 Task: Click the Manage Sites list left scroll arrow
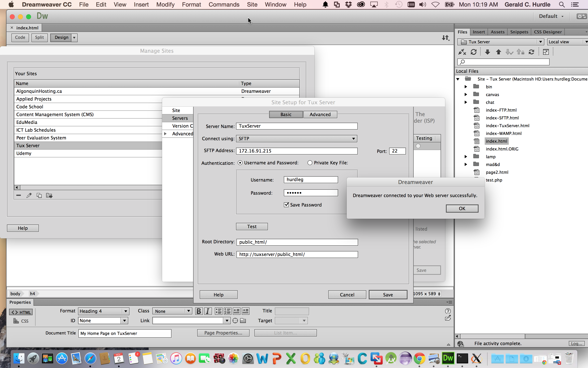17,187
